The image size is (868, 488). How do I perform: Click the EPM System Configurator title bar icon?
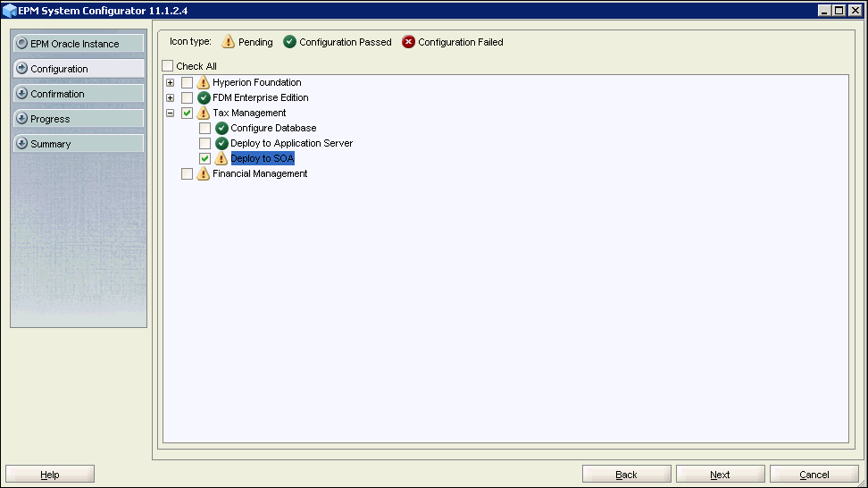click(x=10, y=11)
